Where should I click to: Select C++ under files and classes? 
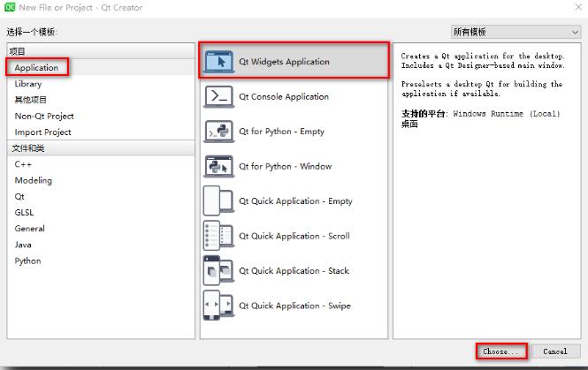pyautogui.click(x=23, y=164)
